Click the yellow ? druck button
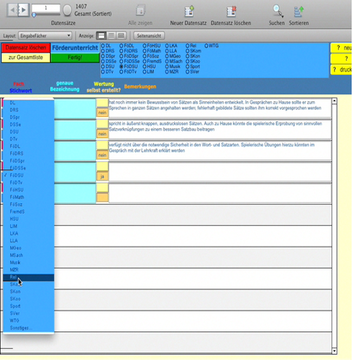The height and width of the screenshot is (360, 360). (x=341, y=70)
